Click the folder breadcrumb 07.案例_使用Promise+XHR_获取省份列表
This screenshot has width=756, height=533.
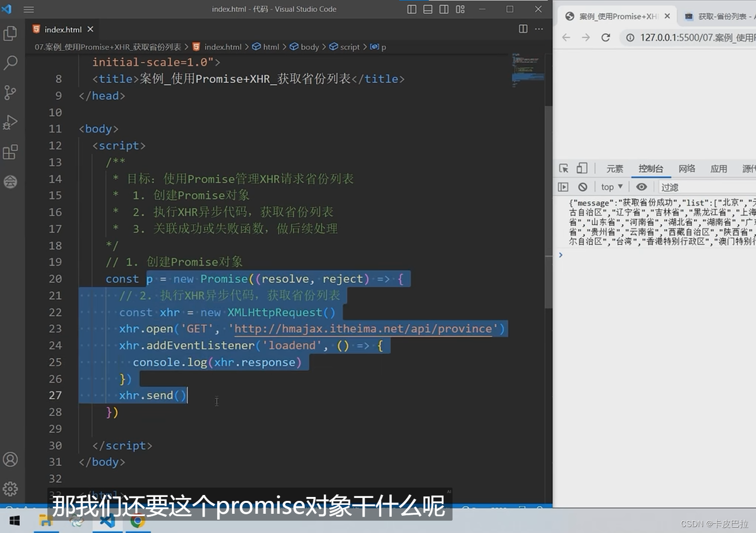pos(108,47)
